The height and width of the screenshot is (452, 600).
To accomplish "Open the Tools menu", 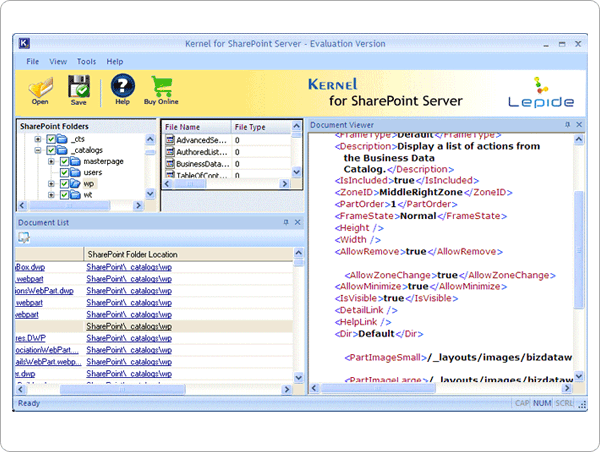I will (86, 61).
